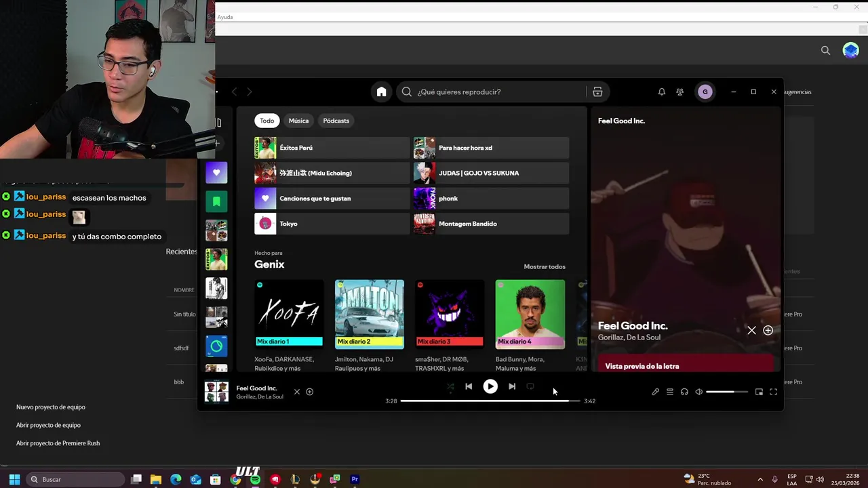Open Friend Activity icon in Spotify
This screenshot has height=488, width=868.
click(x=680, y=91)
